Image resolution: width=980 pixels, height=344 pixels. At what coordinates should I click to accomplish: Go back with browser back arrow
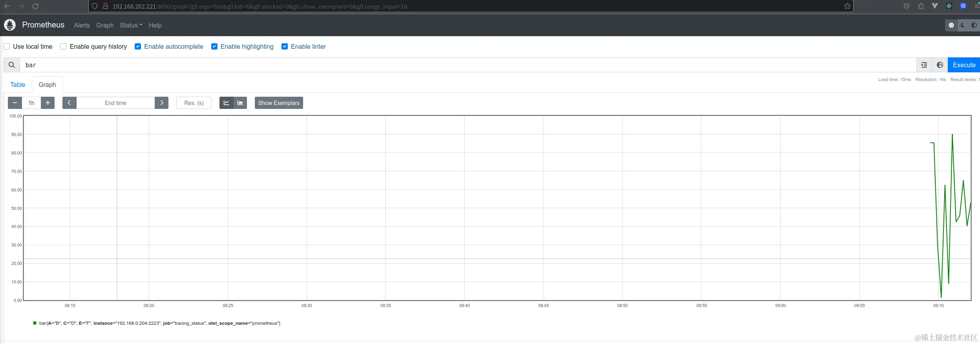point(7,6)
